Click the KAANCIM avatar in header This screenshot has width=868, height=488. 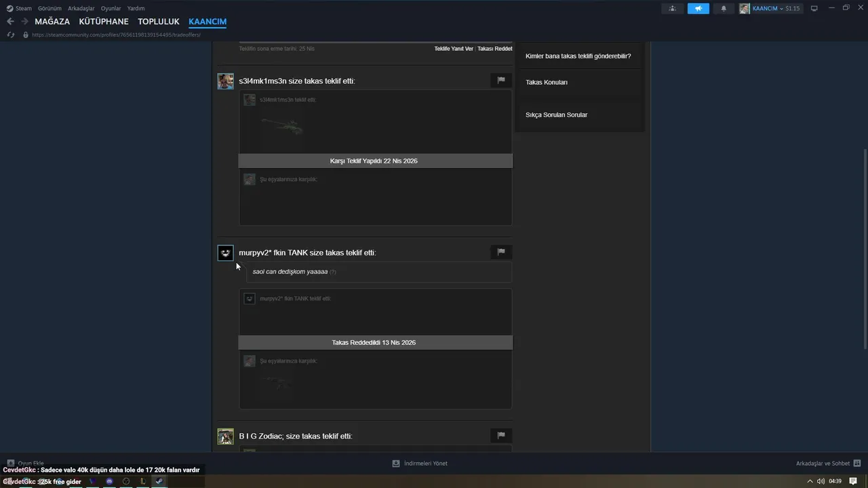(745, 8)
